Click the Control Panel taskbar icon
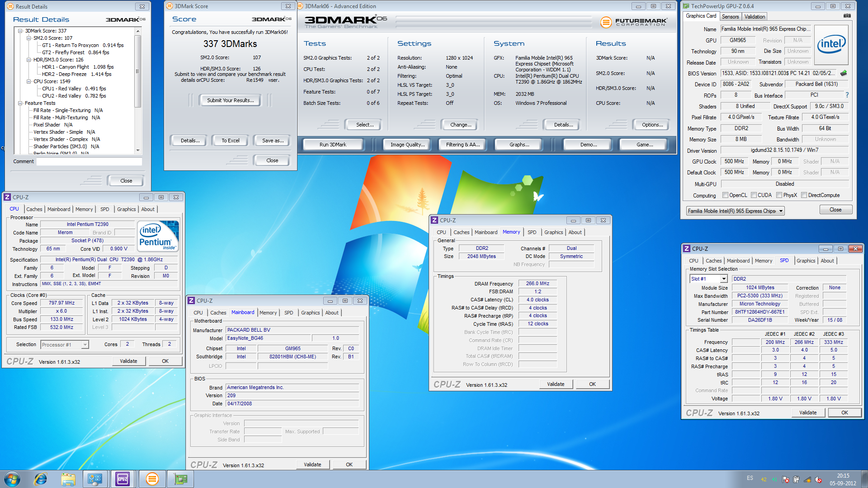The height and width of the screenshot is (488, 868). click(x=95, y=479)
